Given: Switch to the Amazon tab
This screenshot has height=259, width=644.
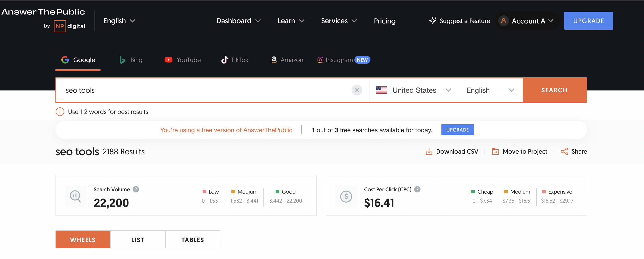Looking at the screenshot, I should point(287,60).
